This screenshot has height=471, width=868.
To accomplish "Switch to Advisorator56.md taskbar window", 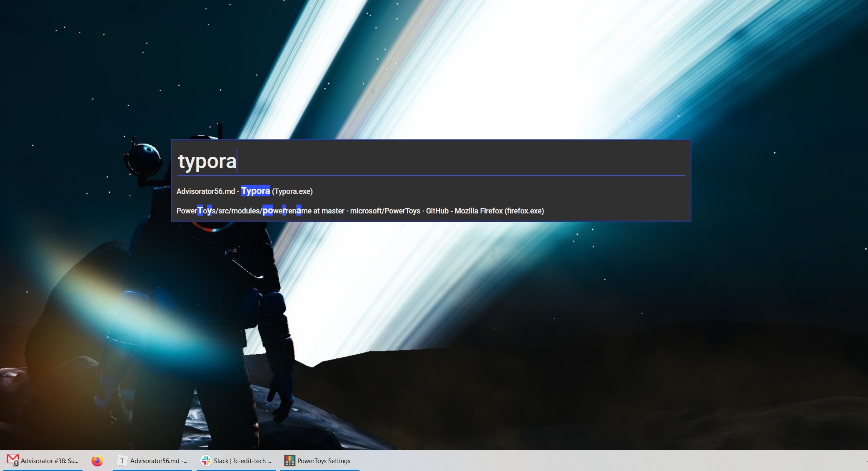I will pos(152,461).
